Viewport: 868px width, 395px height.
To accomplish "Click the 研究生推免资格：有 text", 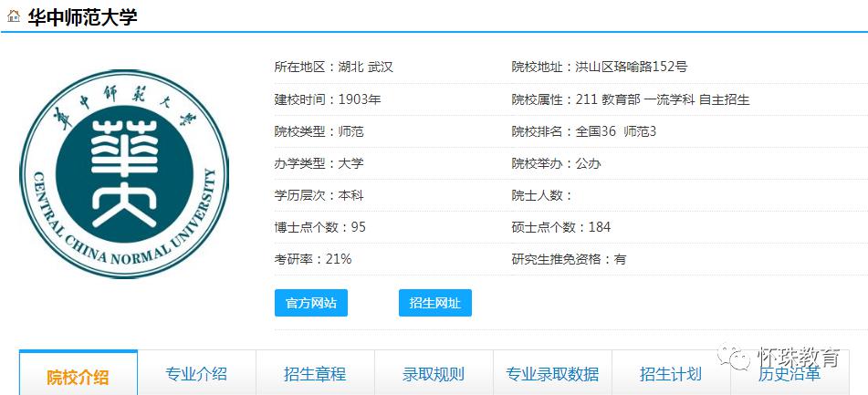I will click(x=569, y=259).
